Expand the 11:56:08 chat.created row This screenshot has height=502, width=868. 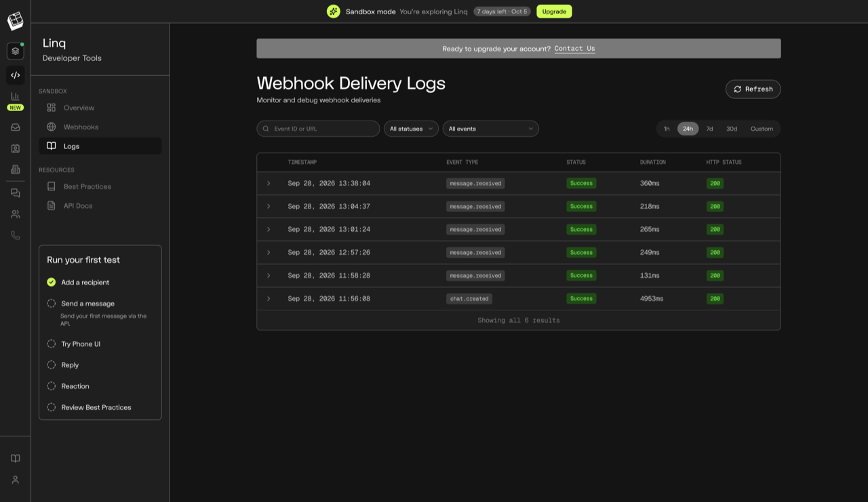[x=269, y=299]
